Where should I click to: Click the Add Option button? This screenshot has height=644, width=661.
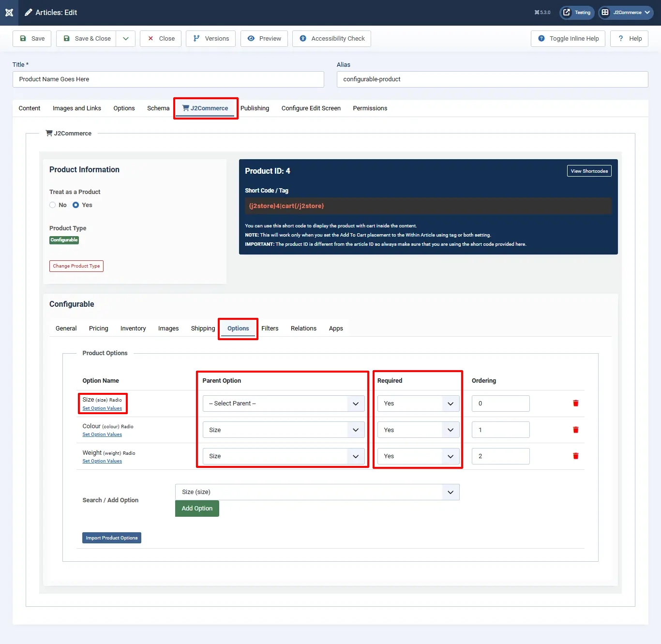pos(197,509)
